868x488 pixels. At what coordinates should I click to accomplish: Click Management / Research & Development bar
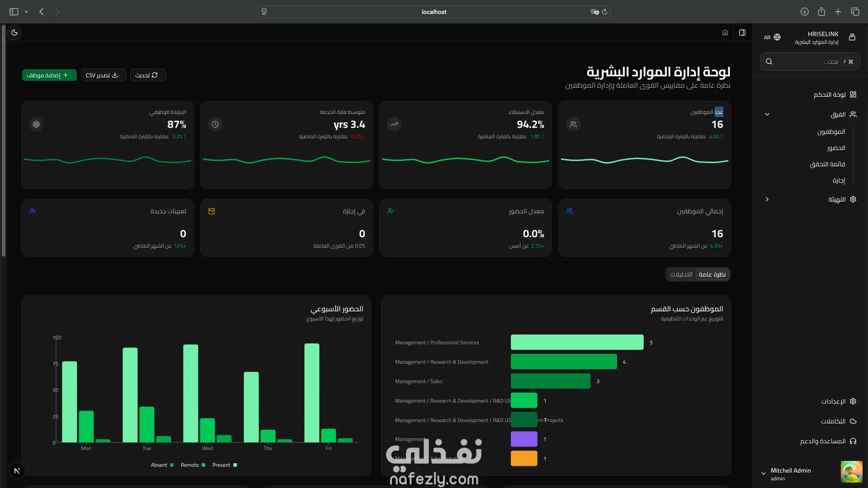[x=564, y=361]
